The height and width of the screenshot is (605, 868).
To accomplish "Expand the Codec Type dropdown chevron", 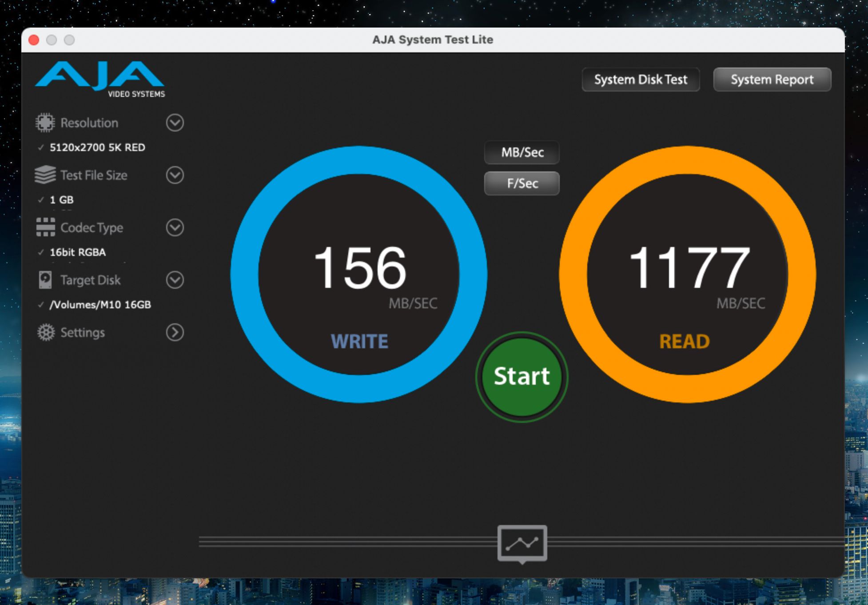I will click(175, 227).
